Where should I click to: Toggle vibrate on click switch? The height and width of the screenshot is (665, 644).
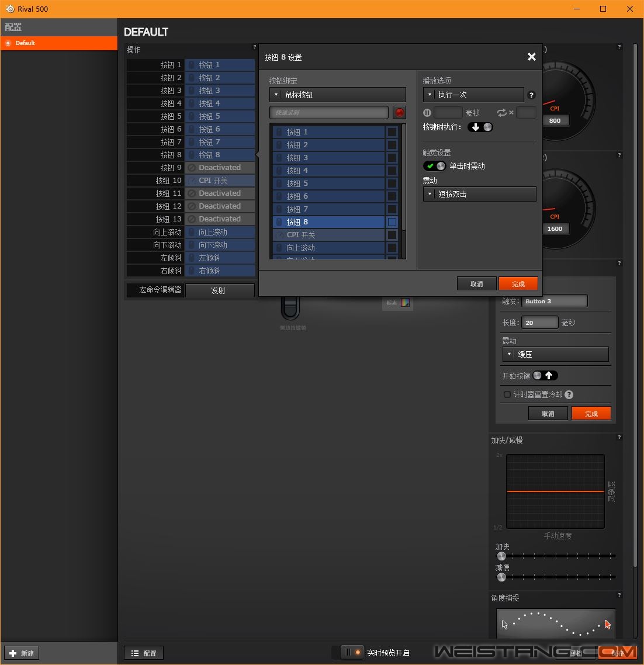pyautogui.click(x=435, y=166)
